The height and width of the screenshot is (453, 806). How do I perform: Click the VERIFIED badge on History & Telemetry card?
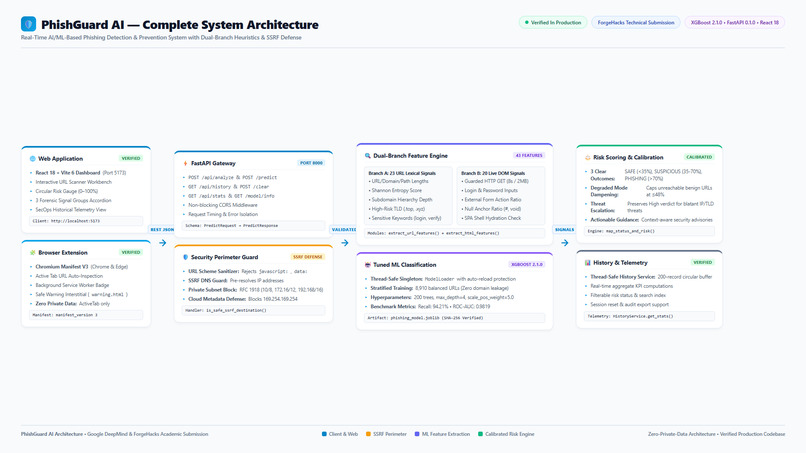tap(703, 262)
